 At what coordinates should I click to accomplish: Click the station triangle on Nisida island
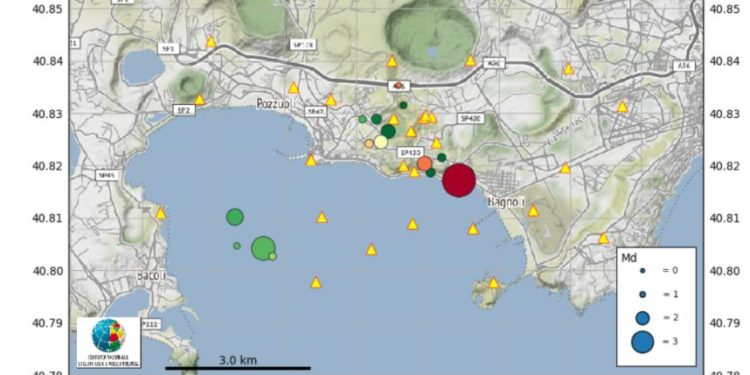pyautogui.click(x=494, y=283)
